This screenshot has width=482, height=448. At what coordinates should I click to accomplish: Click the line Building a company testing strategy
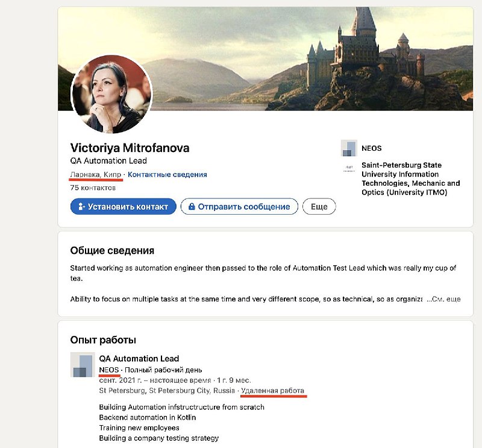point(158,438)
